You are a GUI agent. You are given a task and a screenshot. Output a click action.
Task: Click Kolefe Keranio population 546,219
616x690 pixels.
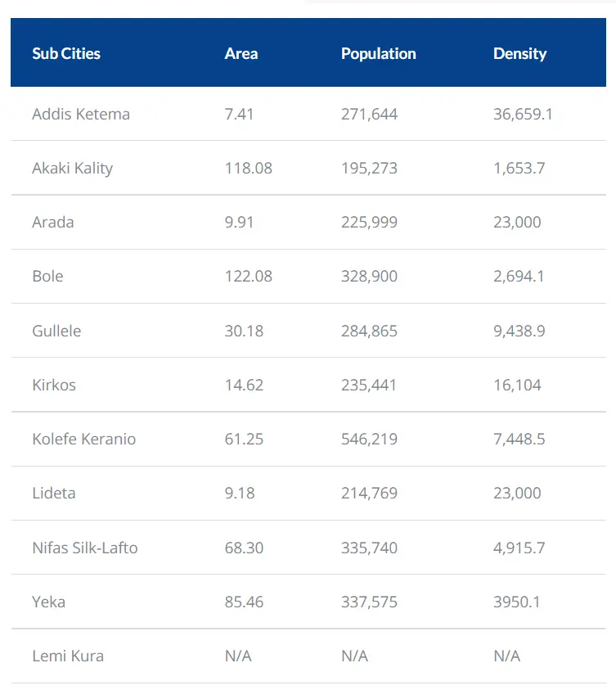click(369, 439)
